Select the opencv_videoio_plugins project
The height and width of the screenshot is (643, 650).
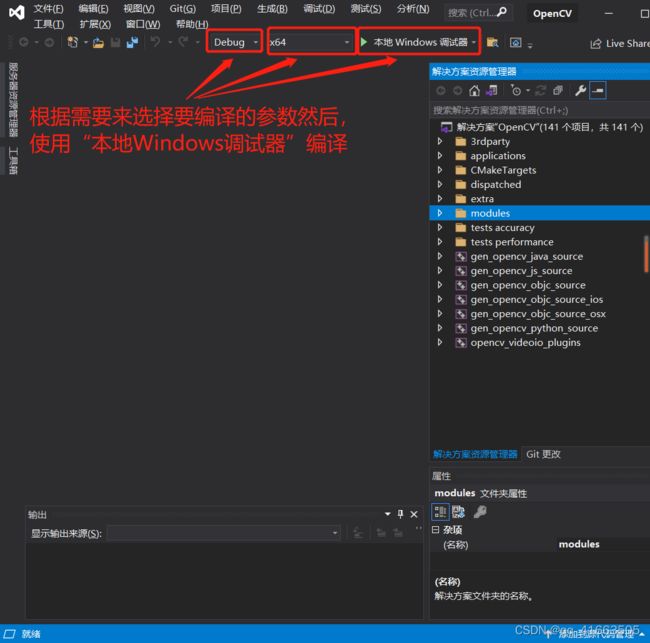[525, 343]
